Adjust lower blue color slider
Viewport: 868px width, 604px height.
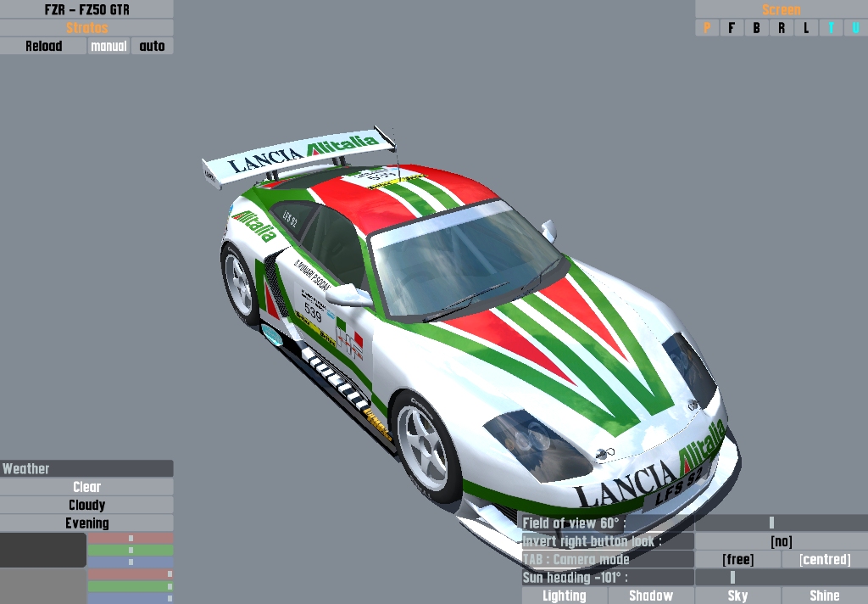pyautogui.click(x=131, y=598)
